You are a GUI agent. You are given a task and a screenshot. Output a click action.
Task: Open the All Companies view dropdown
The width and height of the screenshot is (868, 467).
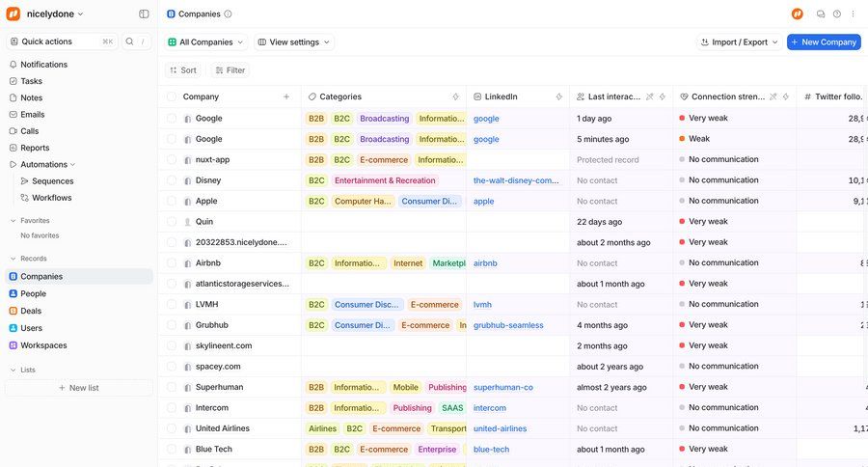click(x=206, y=42)
